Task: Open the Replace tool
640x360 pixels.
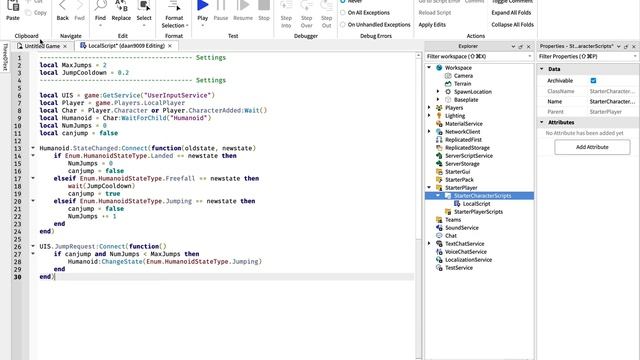Action: [121, 6]
